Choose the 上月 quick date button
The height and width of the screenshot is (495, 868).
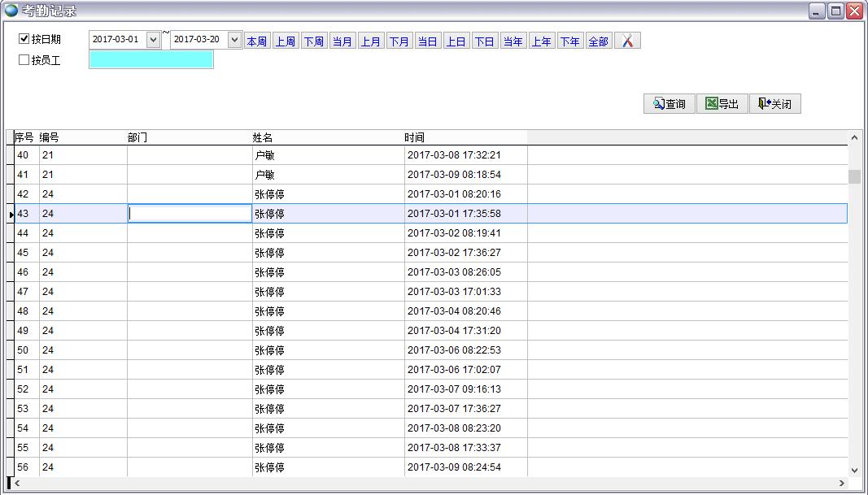[371, 41]
